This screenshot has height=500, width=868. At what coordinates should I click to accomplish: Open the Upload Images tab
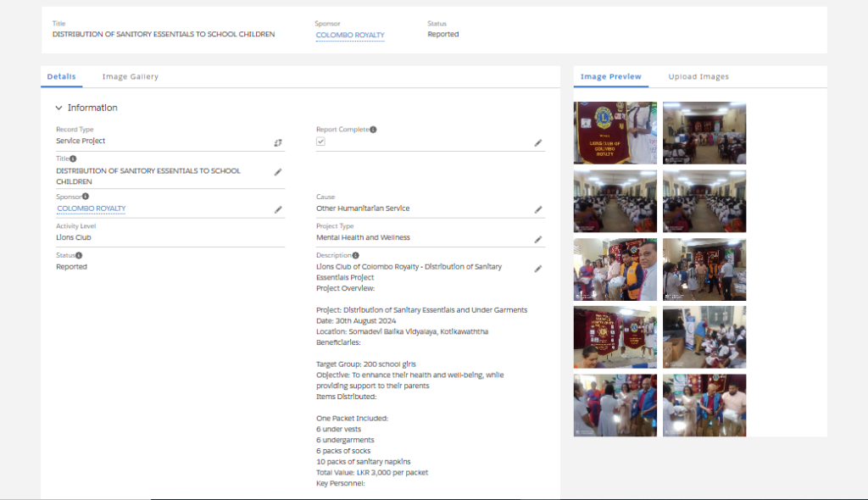coord(698,76)
